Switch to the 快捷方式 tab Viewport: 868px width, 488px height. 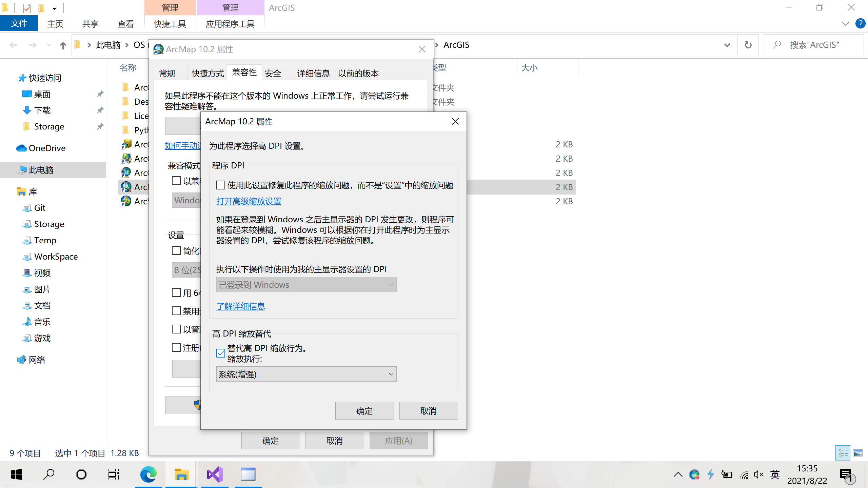tap(208, 73)
